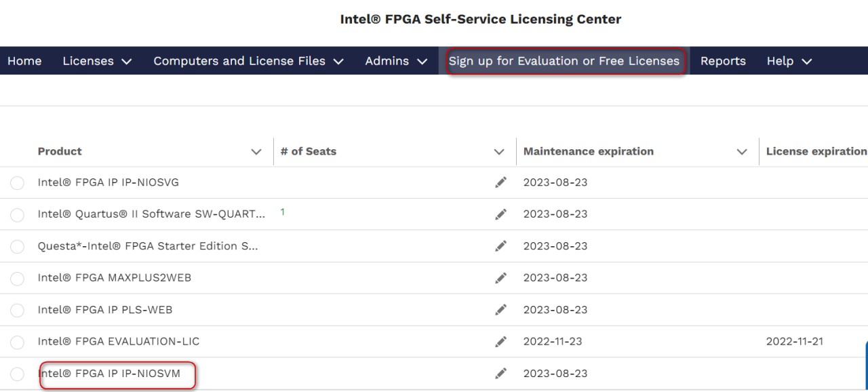Viewport: 868px width, 392px height.
Task: Open the Reports menu item
Action: [x=723, y=61]
